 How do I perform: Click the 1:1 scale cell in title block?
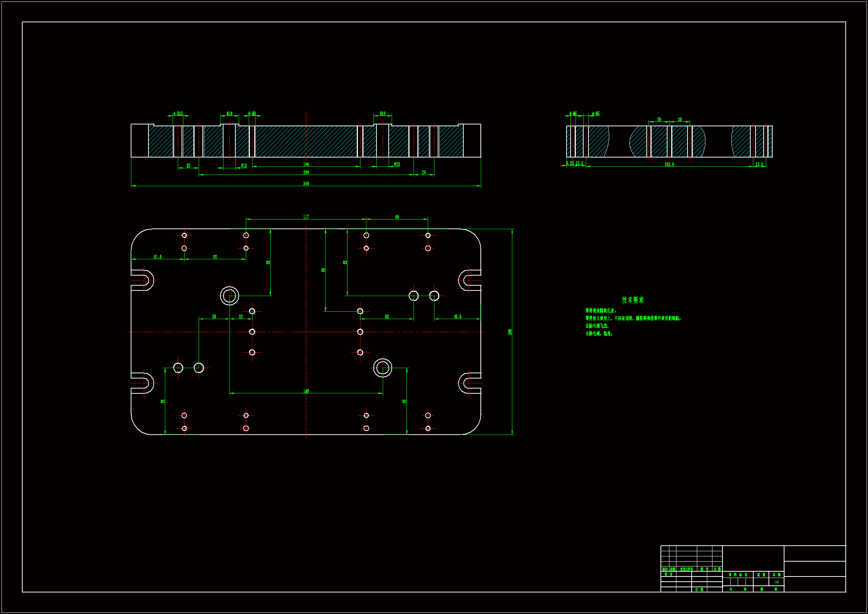click(x=776, y=582)
